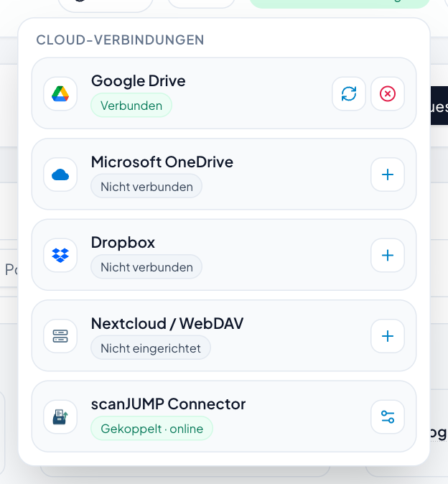Add a Microsoft OneDrive connection
Screen dimensions: 448x484
pyautogui.click(x=388, y=174)
